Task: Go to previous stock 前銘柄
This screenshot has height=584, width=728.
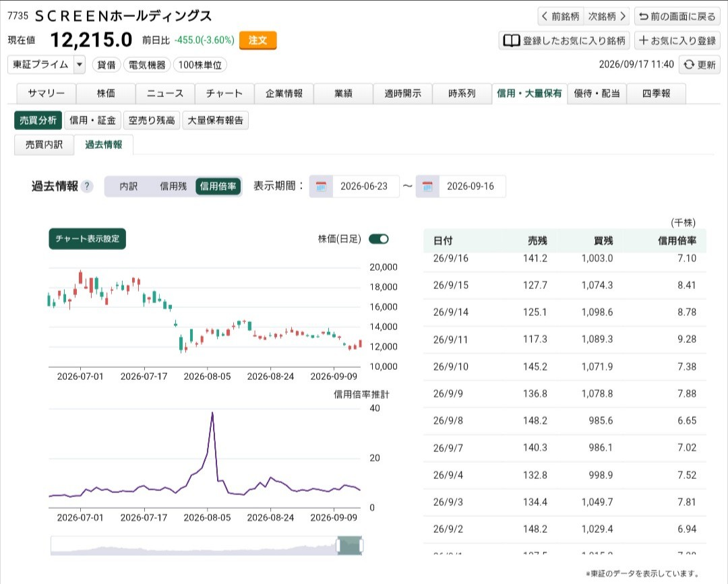Action: click(x=561, y=16)
